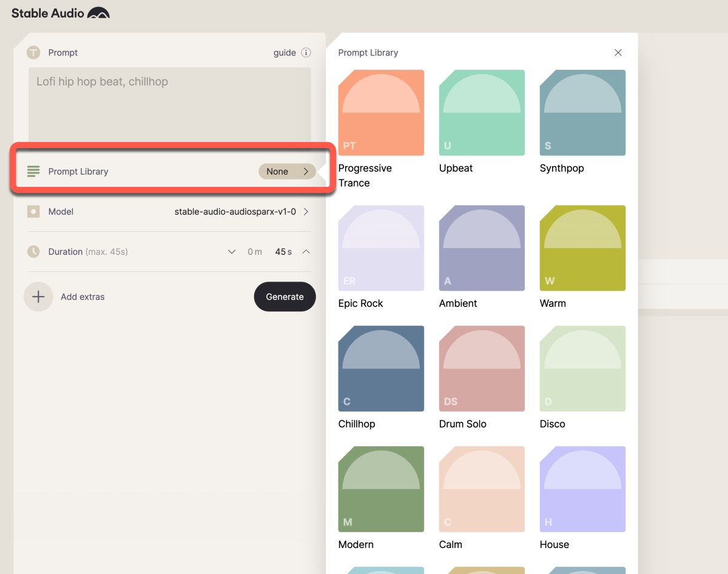Screen dimensions: 728x574
Task: Open the prompt guide link
Action: point(285,53)
